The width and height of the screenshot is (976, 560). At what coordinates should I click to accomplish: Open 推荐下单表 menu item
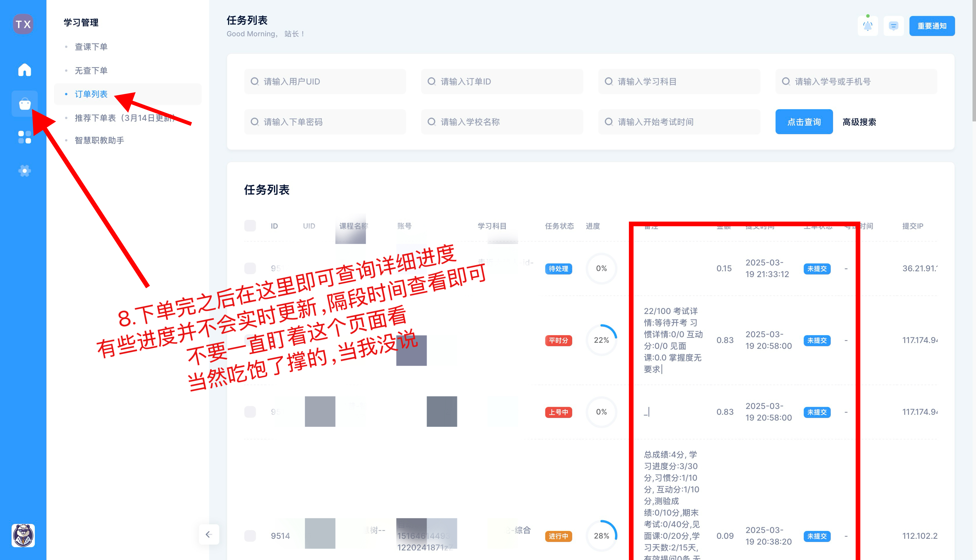pos(126,118)
